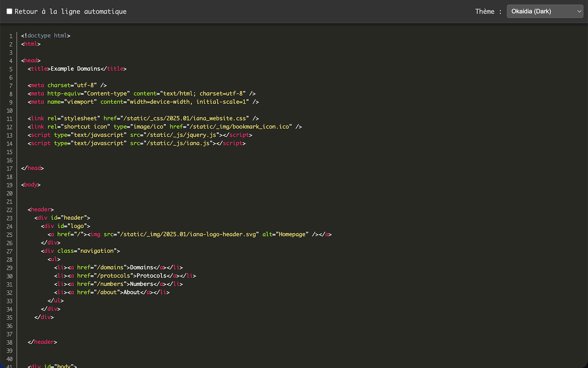Image resolution: width=588 pixels, height=368 pixels.
Task: Click line number 10 in the gutter
Action: pyautogui.click(x=9, y=110)
